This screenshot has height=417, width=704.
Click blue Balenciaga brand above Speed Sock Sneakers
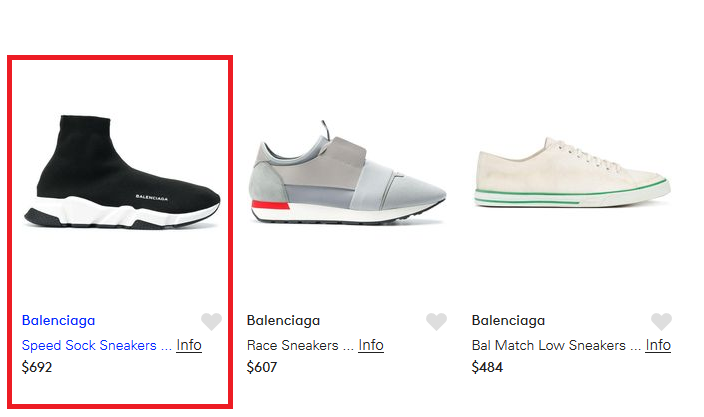coord(58,320)
